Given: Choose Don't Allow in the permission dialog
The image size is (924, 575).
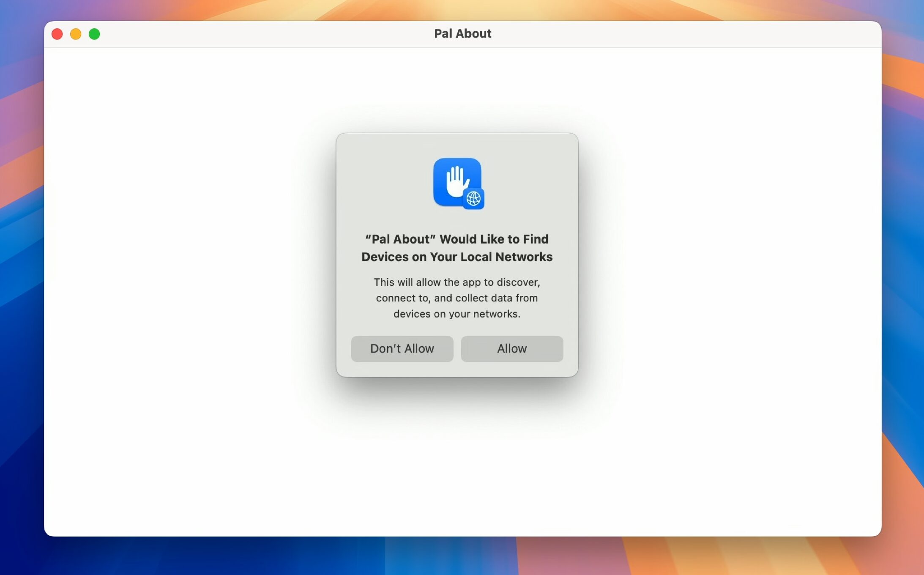Looking at the screenshot, I should point(402,349).
